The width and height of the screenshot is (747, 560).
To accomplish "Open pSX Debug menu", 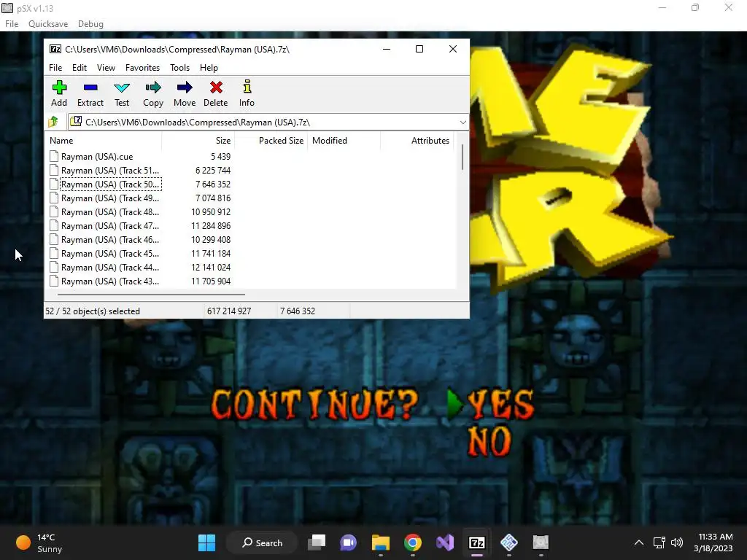I will (x=90, y=24).
